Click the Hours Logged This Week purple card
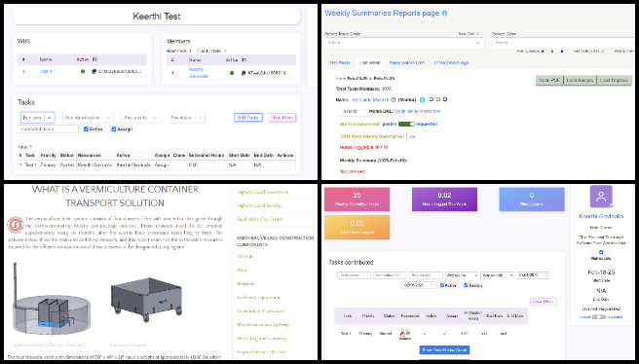Image resolution: width=639 pixels, height=364 pixels. (444, 200)
